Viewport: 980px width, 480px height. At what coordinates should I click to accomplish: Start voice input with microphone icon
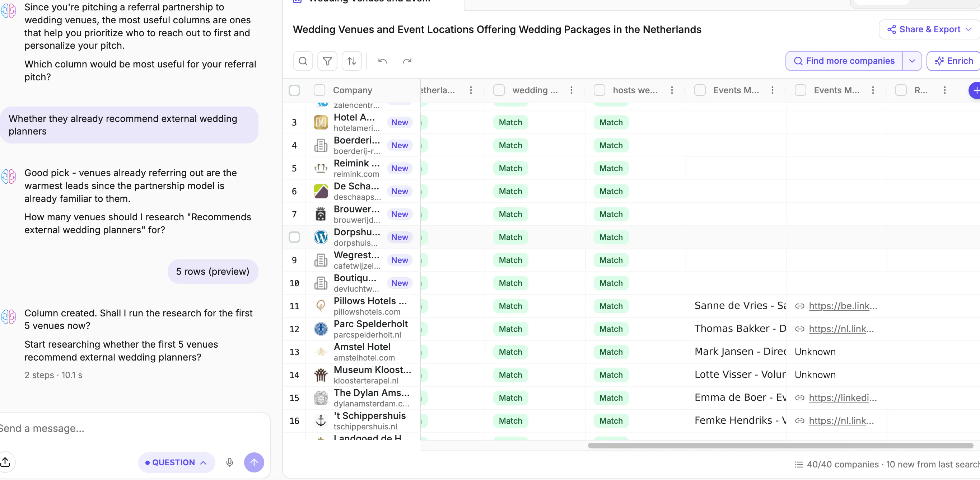tap(229, 462)
